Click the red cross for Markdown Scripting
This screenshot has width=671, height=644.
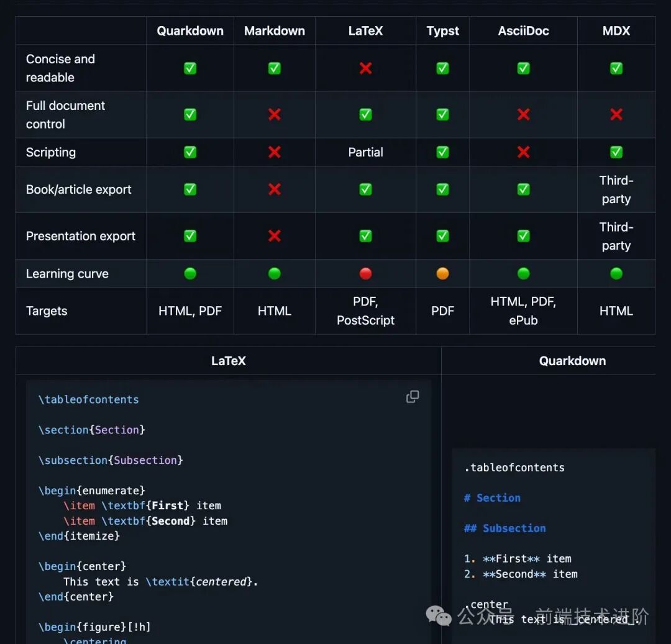pyautogui.click(x=274, y=152)
